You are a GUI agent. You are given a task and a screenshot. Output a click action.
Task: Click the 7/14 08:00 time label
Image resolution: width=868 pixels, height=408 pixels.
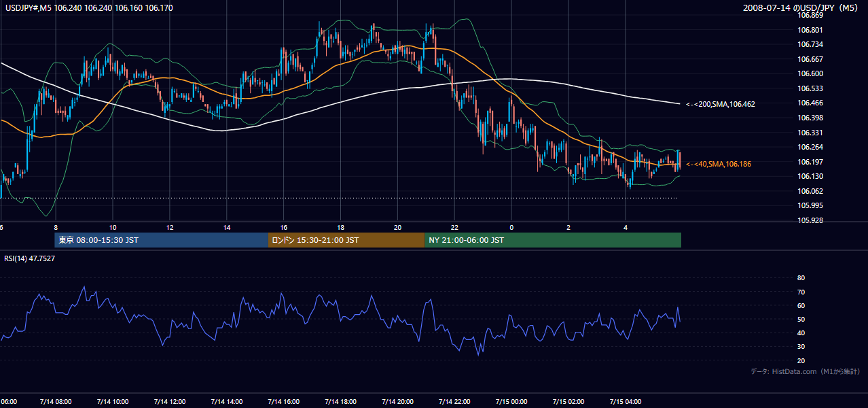pos(56,401)
